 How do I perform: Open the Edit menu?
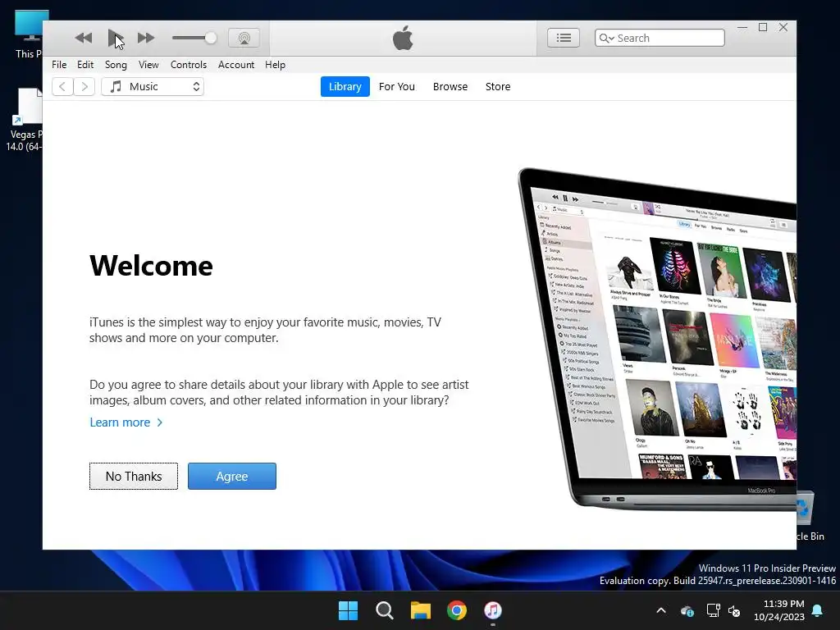coord(85,65)
